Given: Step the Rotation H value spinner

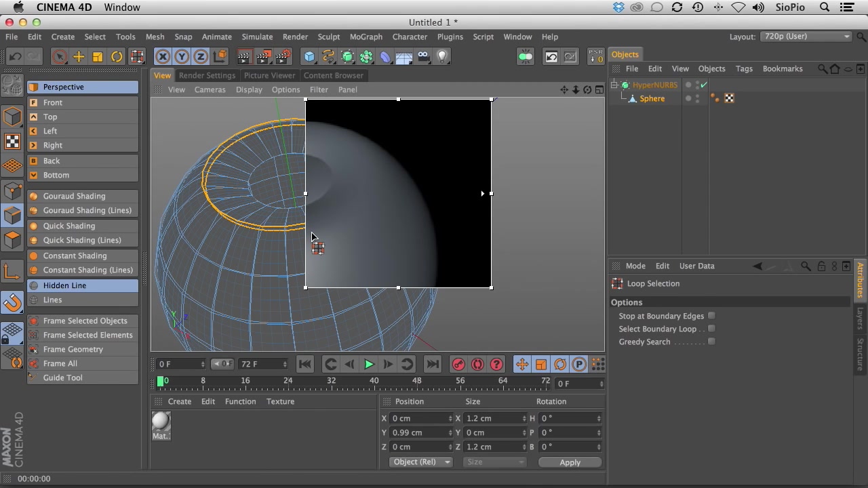Looking at the screenshot, I should [598, 418].
